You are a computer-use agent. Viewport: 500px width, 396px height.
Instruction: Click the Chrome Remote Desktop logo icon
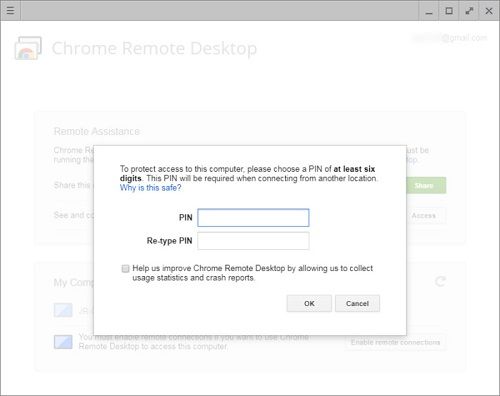(28, 48)
